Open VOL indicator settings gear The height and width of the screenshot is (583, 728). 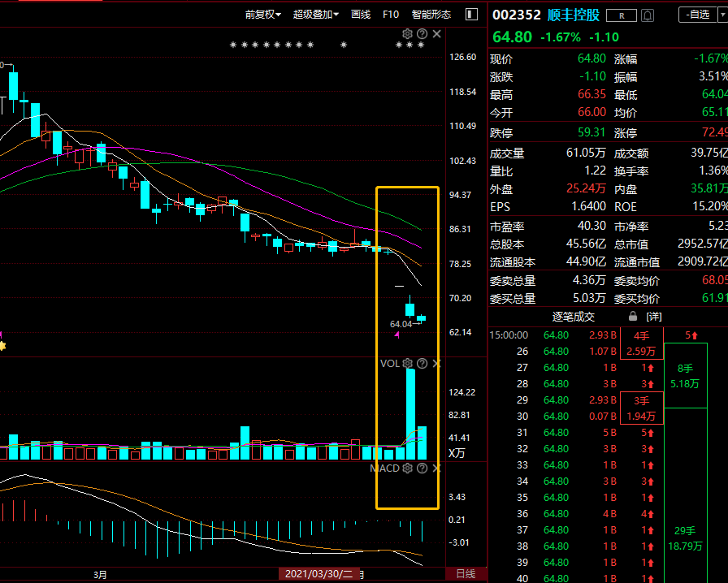pyautogui.click(x=407, y=364)
